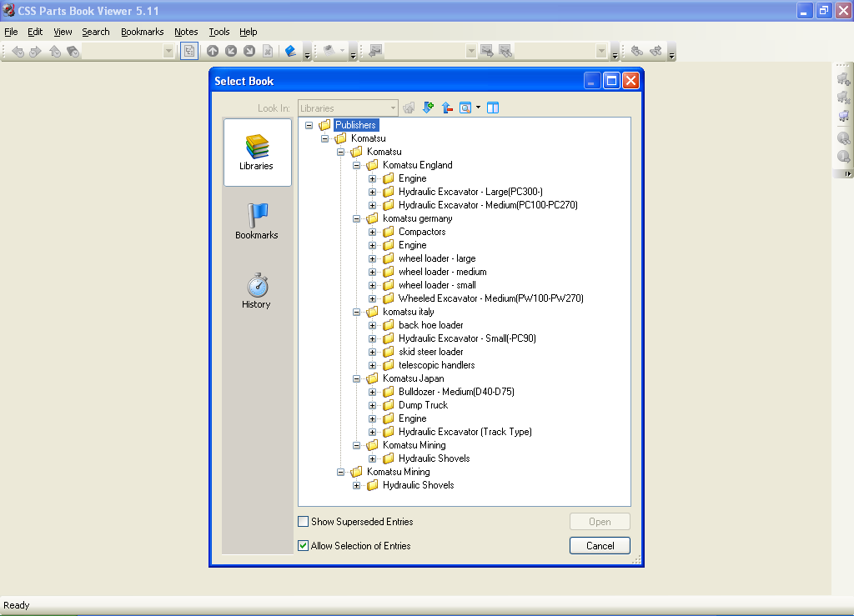Open the Notes menu
The height and width of the screenshot is (616, 854).
(186, 32)
